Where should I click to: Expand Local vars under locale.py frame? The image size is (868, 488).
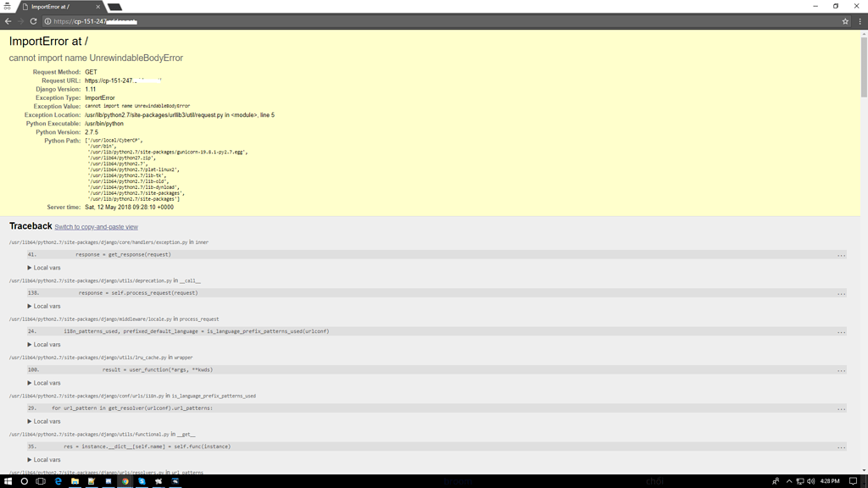[x=44, y=345]
